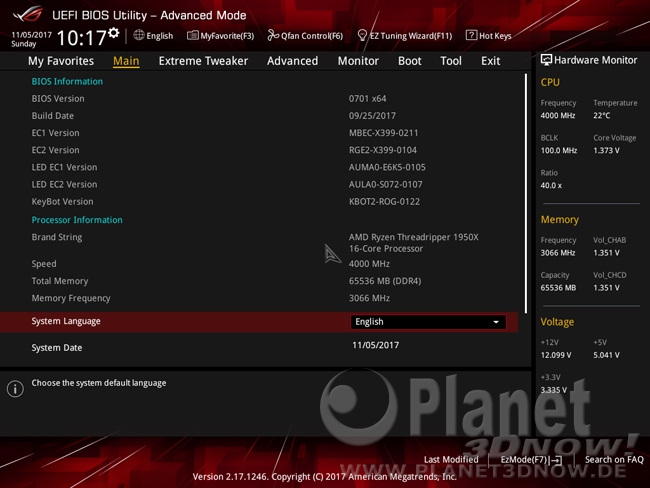Click +5V value 5.041 V

(606, 355)
